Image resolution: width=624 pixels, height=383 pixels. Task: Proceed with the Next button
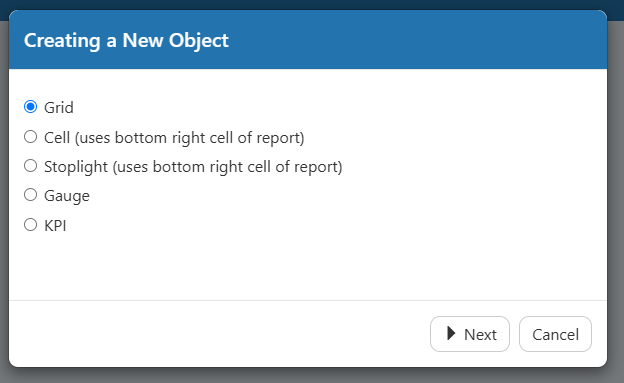click(470, 334)
